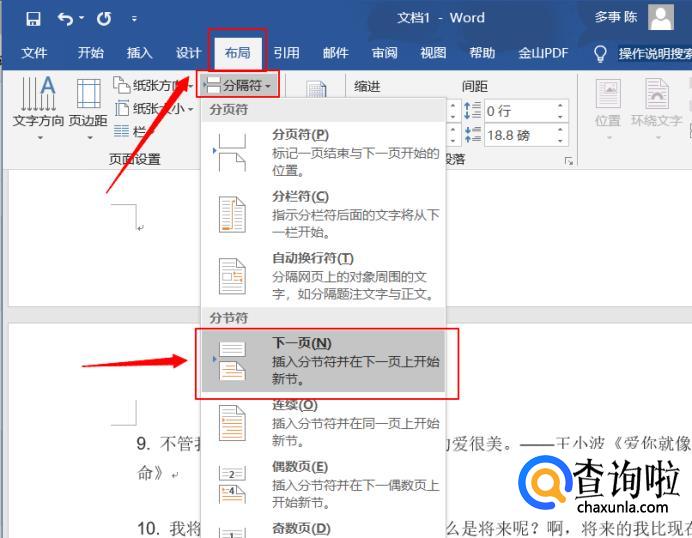Viewport: 692px width, 538px height.
Task: Open Customize Quick Access Toolbar dropdown
Action: click(134, 19)
